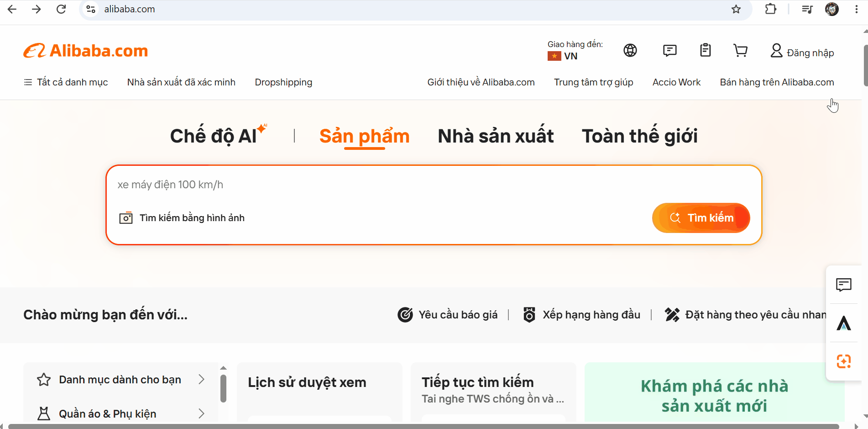Screen dimensions: 868x429
Task: Click the star icon beside Danh mục dành cho bạn
Action: [44, 380]
